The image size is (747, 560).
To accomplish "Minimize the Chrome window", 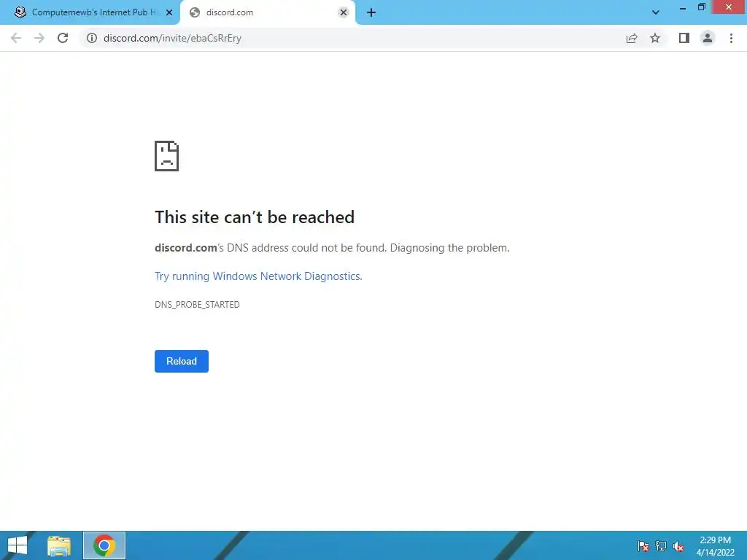I will (683, 7).
